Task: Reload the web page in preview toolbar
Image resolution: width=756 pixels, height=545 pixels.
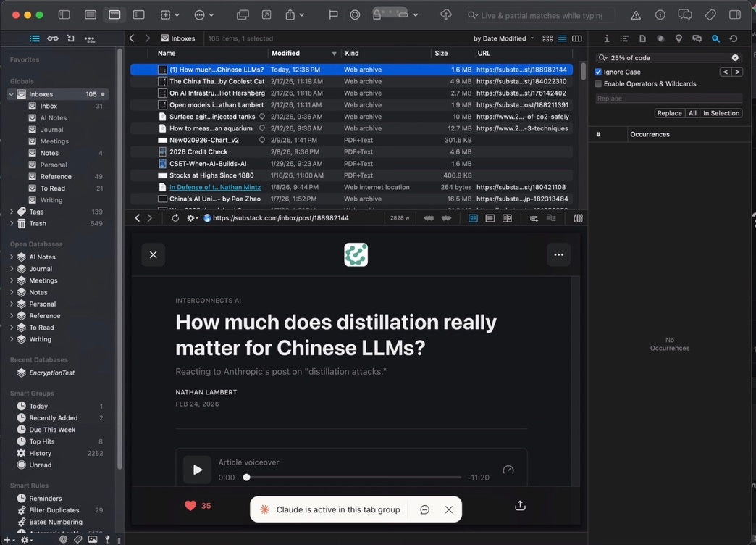Action: coord(175,218)
